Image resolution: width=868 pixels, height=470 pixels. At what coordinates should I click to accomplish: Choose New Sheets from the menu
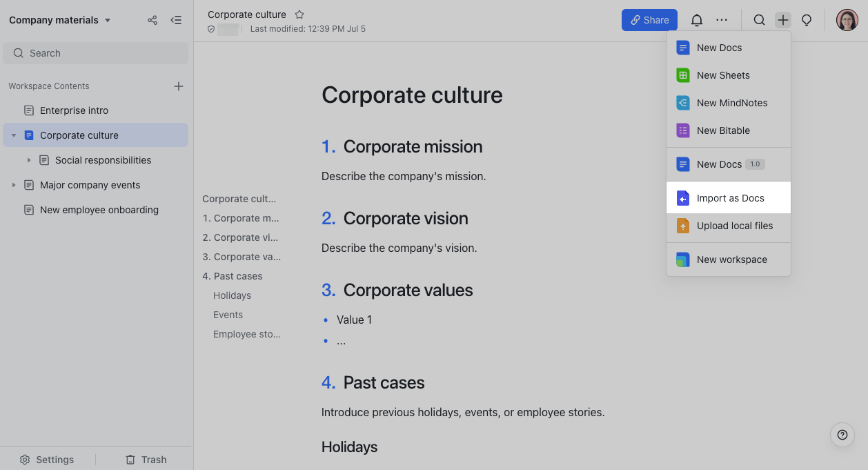pyautogui.click(x=722, y=75)
